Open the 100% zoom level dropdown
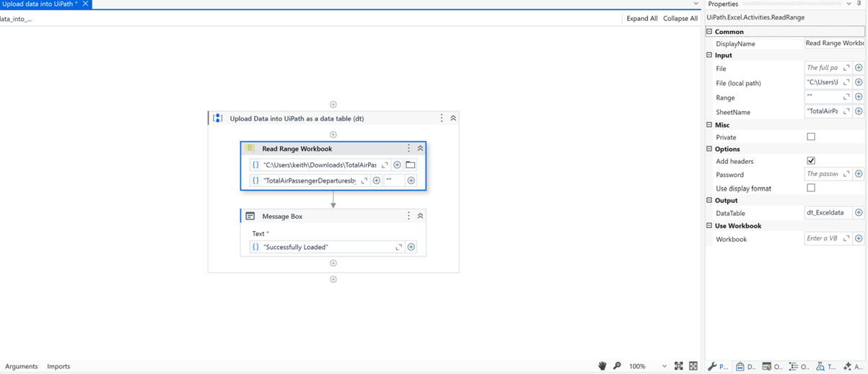Image resolution: width=868 pixels, height=374 pixels. tap(664, 366)
